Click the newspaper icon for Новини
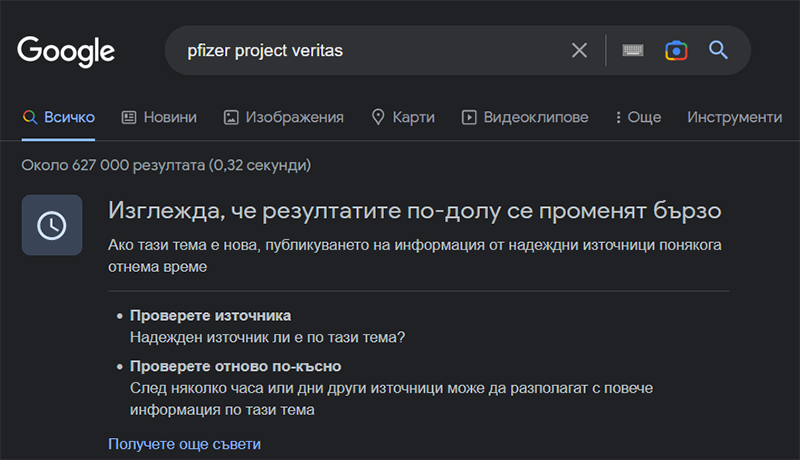Viewport: 800px width, 460px height. pos(129,117)
